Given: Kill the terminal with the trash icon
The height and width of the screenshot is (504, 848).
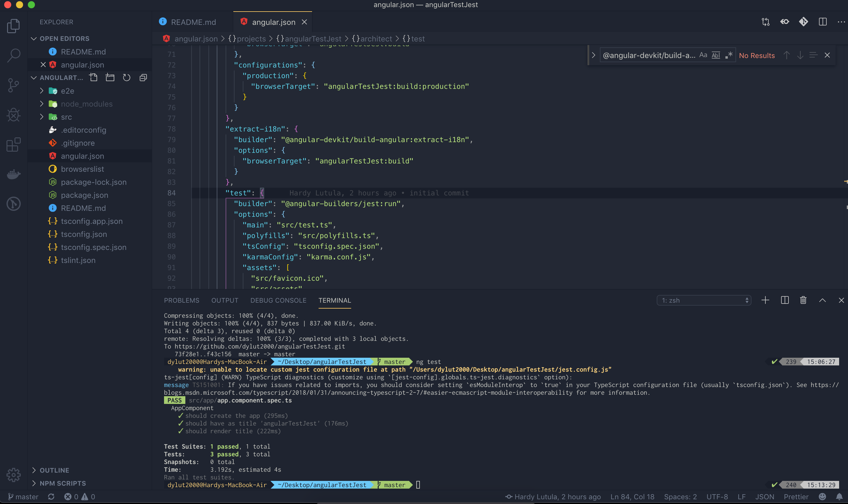Looking at the screenshot, I should pyautogui.click(x=803, y=300).
